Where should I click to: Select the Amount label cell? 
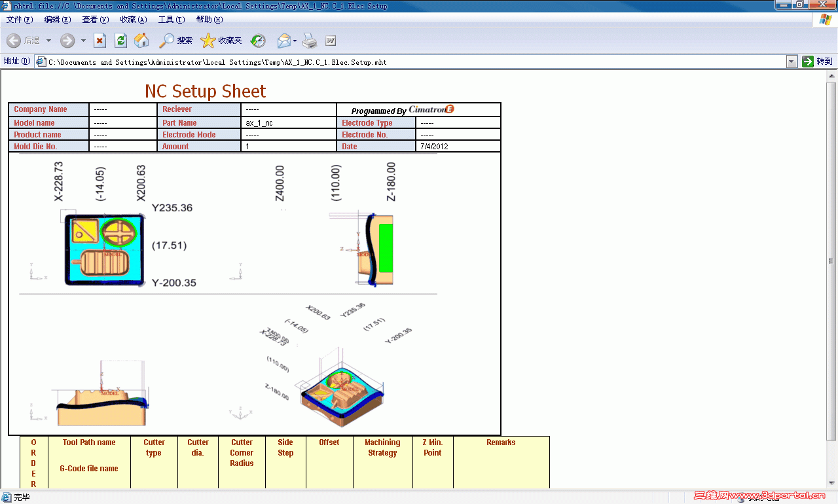tap(199, 147)
